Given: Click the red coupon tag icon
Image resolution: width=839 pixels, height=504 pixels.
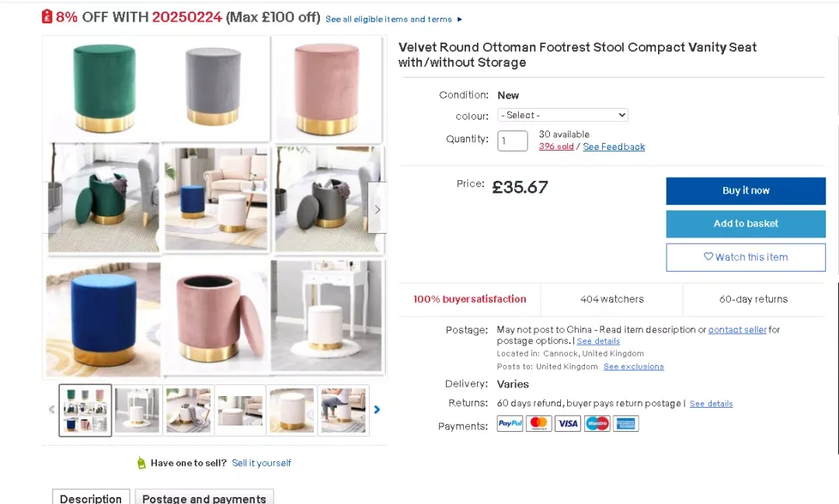Looking at the screenshot, I should pyautogui.click(x=47, y=16).
